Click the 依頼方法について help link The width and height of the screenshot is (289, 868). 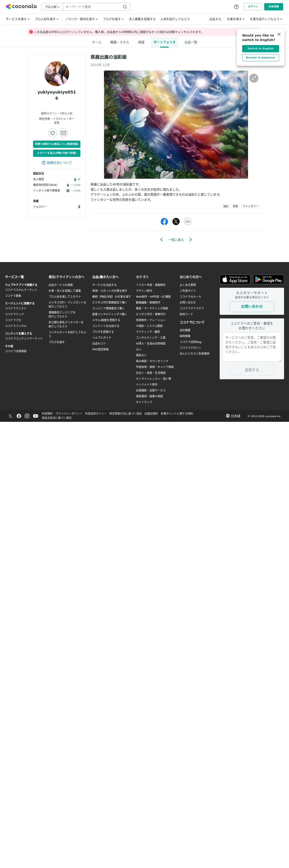56,163
